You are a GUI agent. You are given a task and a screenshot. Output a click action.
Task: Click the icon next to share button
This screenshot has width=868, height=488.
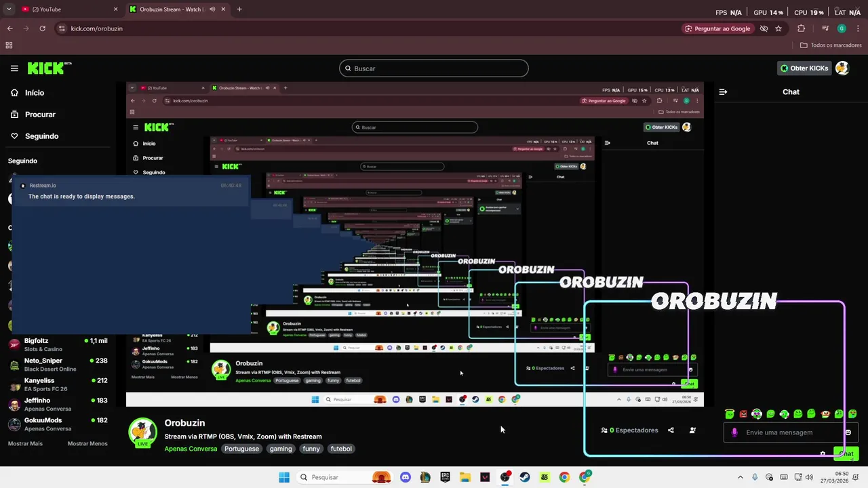click(x=692, y=430)
